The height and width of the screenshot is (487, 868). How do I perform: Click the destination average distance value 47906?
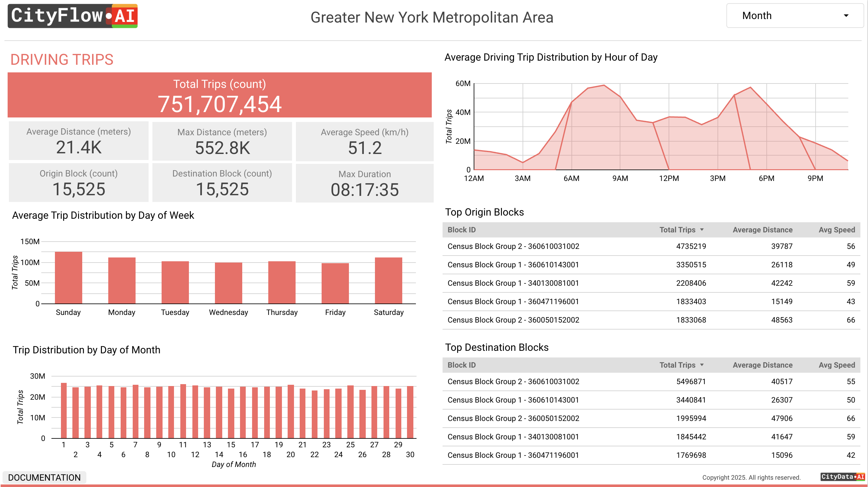point(782,418)
